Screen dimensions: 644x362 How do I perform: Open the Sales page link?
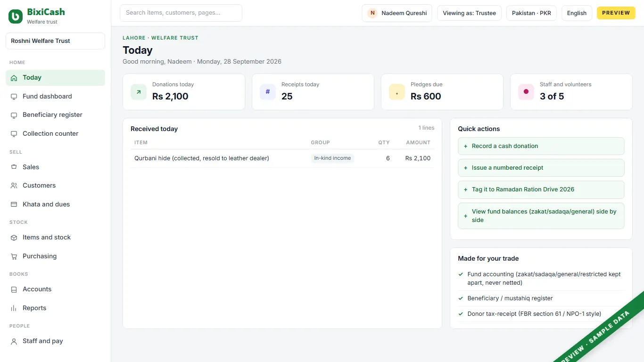click(55, 167)
